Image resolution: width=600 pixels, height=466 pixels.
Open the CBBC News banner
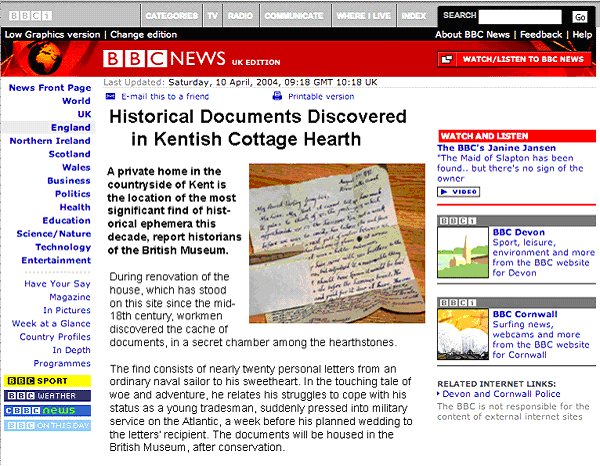click(47, 411)
